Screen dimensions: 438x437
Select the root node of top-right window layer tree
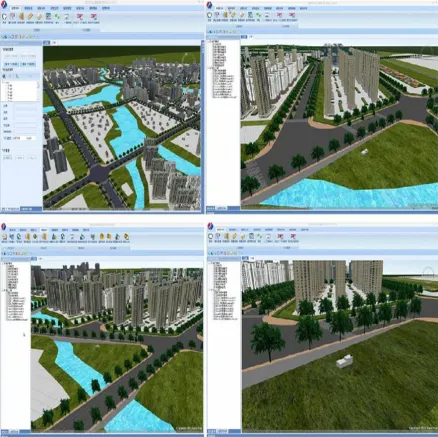[216, 42]
